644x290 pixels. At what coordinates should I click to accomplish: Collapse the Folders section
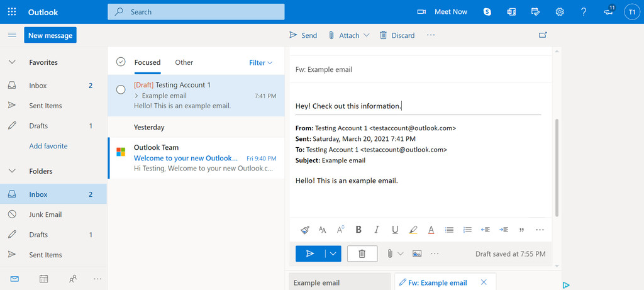click(12, 171)
